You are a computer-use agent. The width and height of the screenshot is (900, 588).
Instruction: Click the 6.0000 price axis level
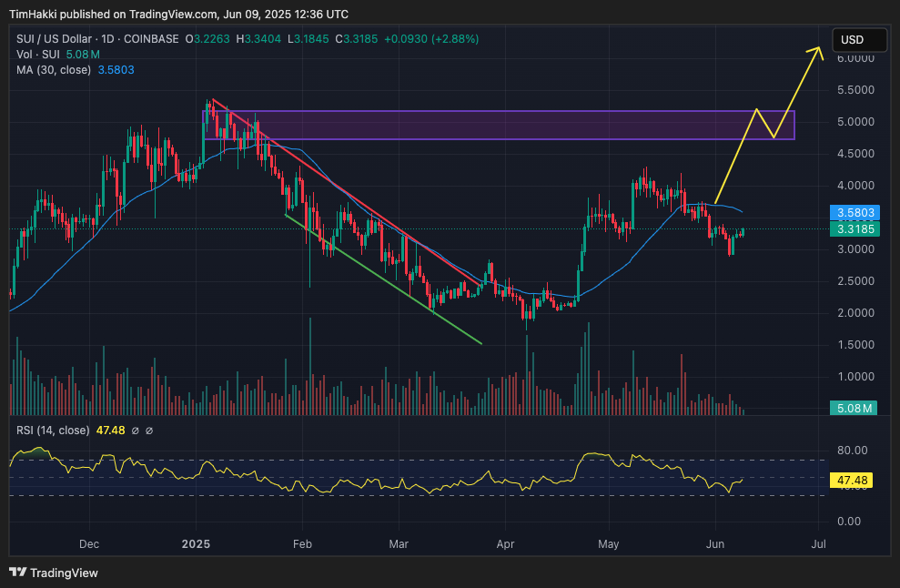[x=855, y=58]
